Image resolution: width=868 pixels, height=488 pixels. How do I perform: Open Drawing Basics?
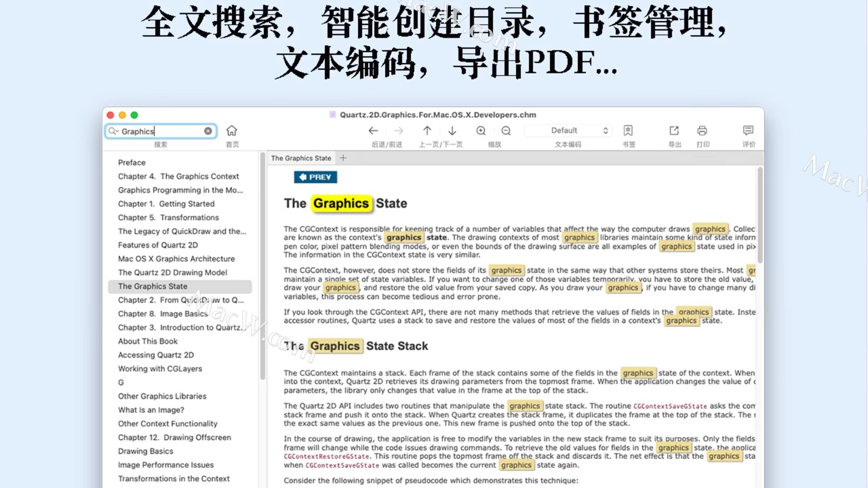pyautogui.click(x=146, y=451)
